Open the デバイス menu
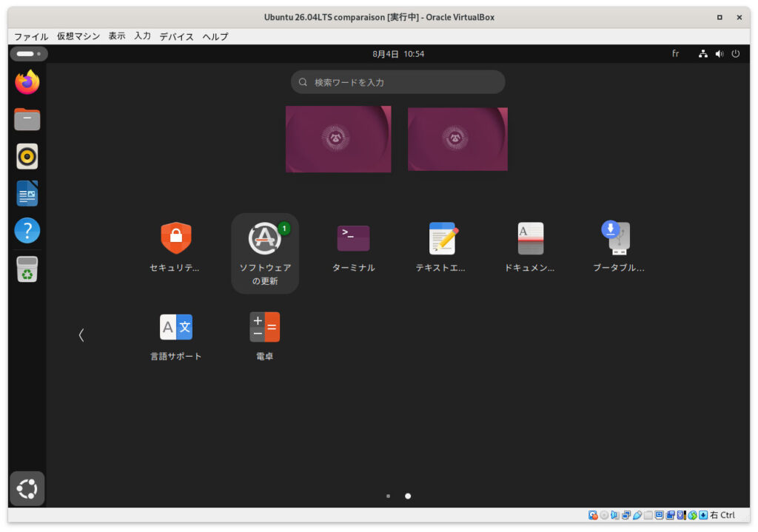 tap(176, 36)
